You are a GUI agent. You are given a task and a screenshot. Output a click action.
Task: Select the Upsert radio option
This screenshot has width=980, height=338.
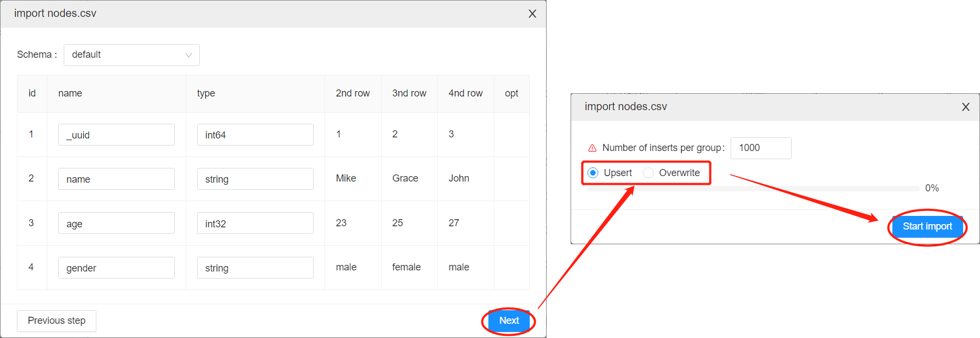[x=593, y=173]
